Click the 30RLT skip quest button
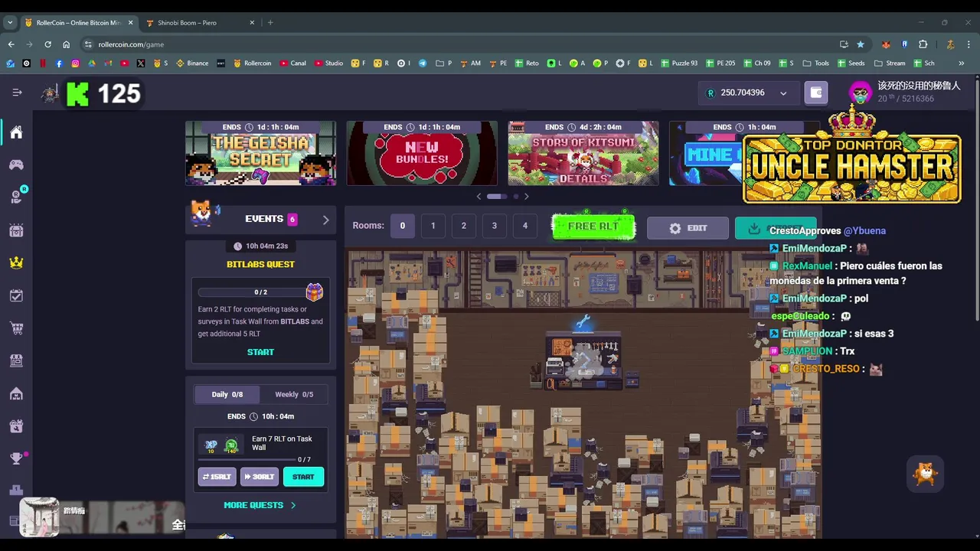Image resolution: width=980 pixels, height=551 pixels. click(260, 477)
